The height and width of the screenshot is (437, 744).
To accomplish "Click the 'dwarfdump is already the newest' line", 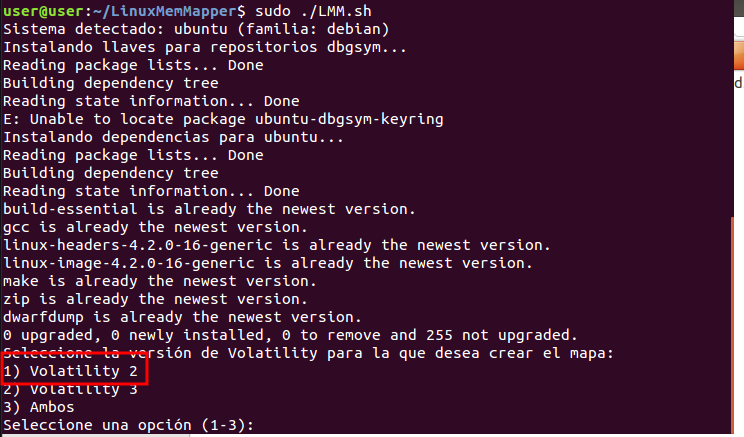I will point(182,317).
